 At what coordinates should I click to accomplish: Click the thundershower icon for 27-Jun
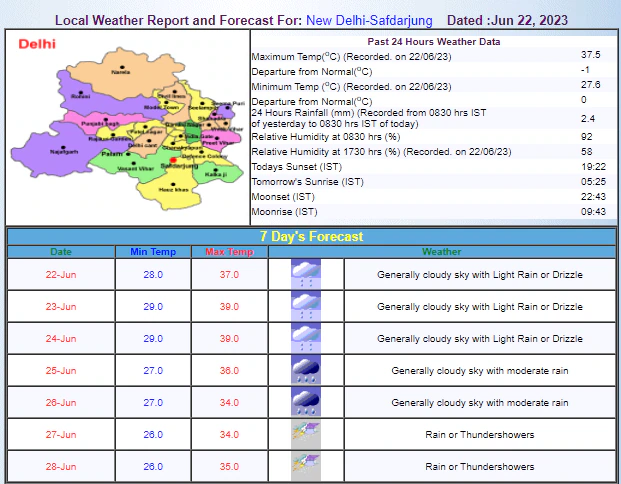pos(306,434)
